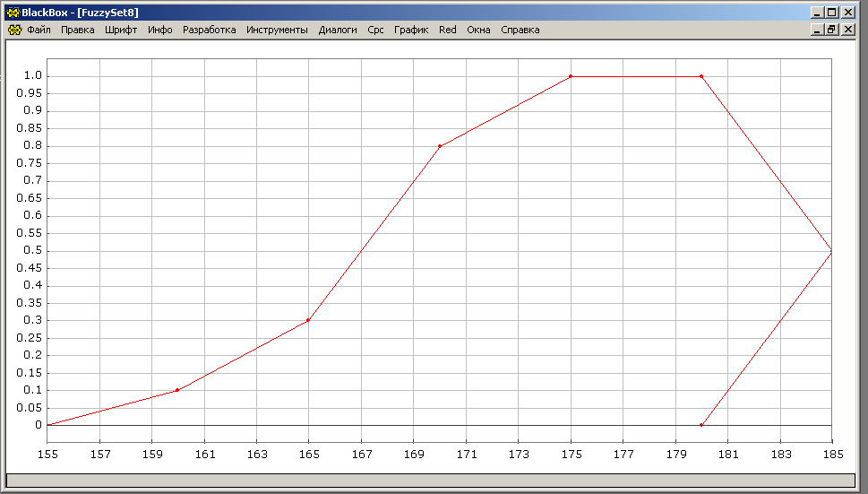Viewport: 868px width, 494px height.
Task: Open the Справка help menu
Action: pos(520,30)
